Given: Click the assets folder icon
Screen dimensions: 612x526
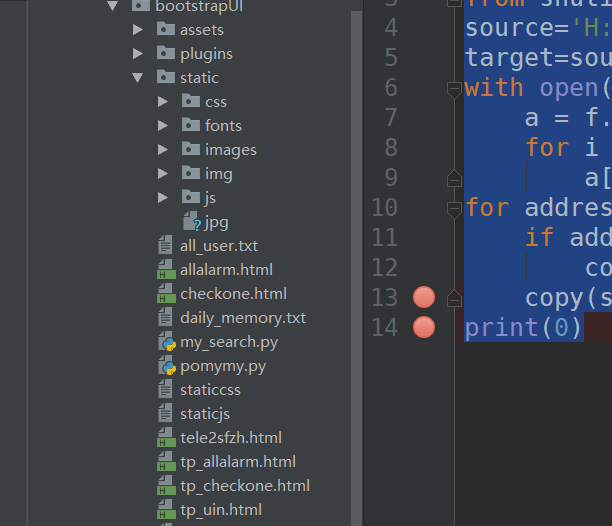Looking at the screenshot, I should tap(165, 29).
